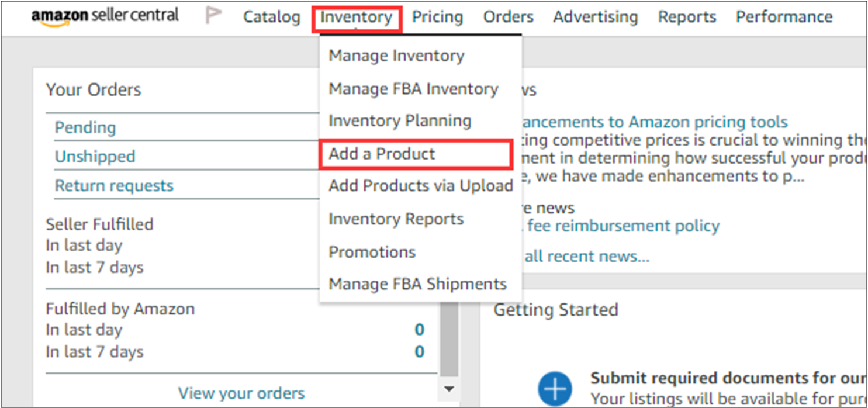Open the Unshipped orders link
This screenshot has width=868, height=408.
point(95,157)
